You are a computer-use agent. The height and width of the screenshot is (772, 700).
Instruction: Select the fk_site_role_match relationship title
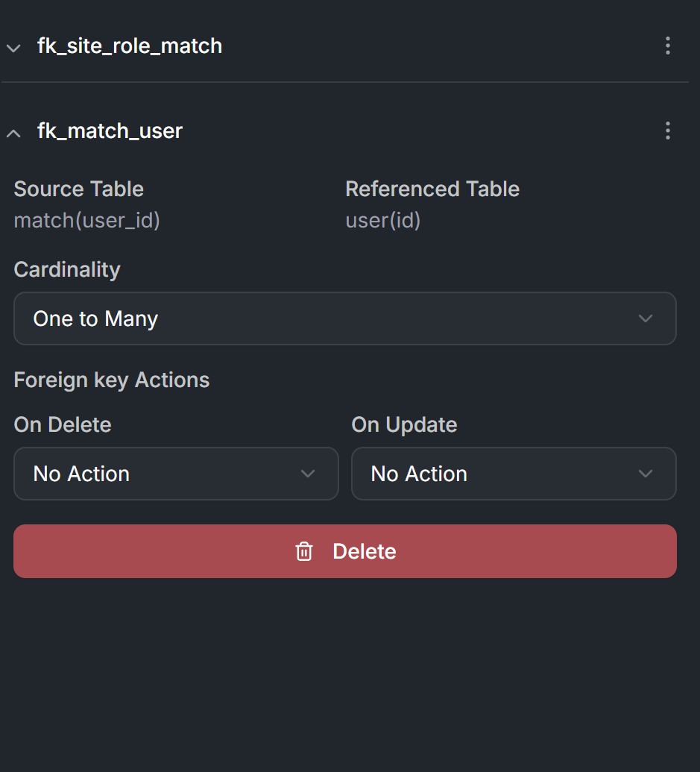click(x=130, y=45)
